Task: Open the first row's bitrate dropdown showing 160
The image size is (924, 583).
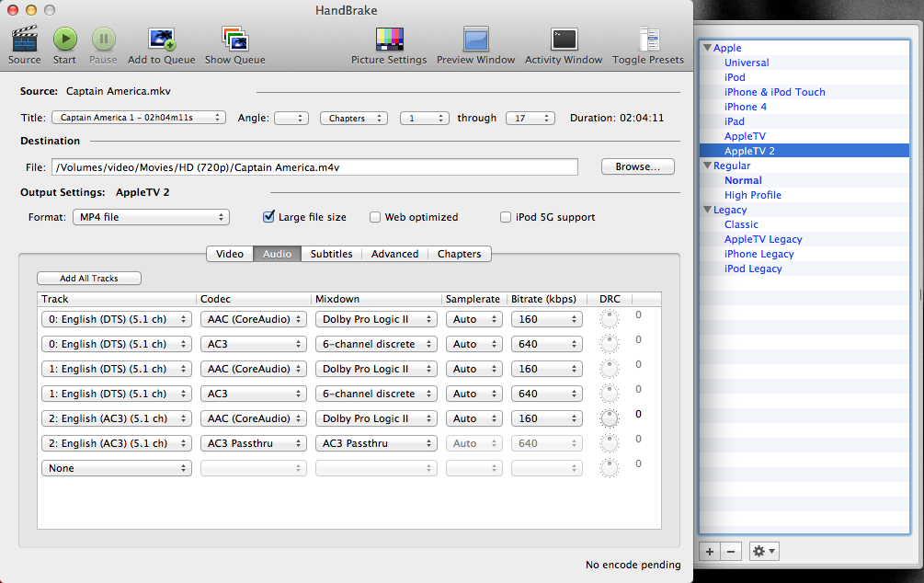Action: pyautogui.click(x=547, y=319)
